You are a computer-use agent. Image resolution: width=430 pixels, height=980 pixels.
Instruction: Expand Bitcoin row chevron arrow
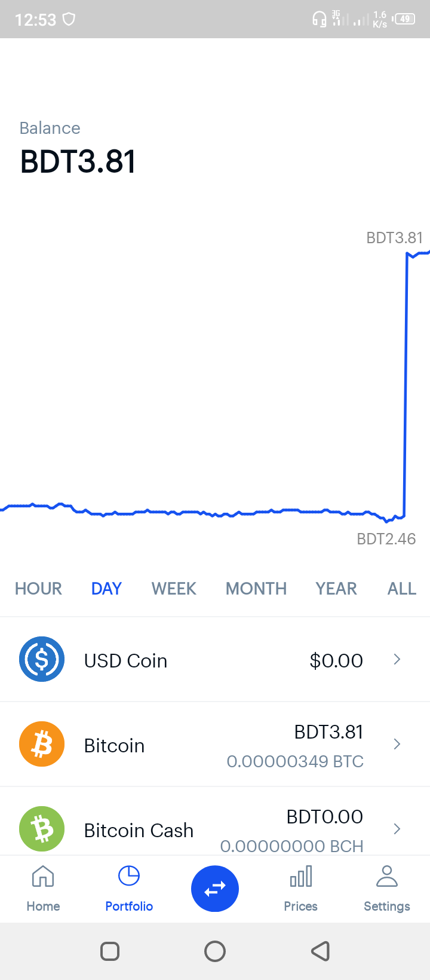397,744
